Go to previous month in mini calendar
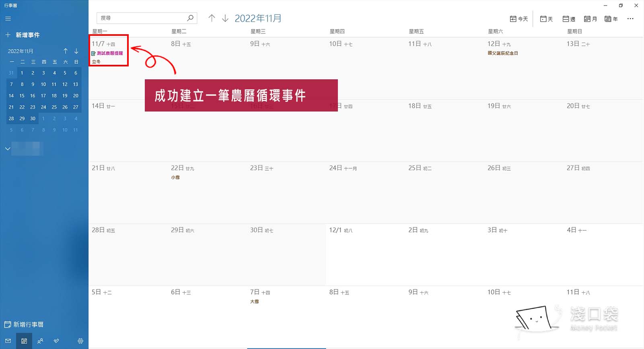The width and height of the screenshot is (644, 349). (66, 51)
